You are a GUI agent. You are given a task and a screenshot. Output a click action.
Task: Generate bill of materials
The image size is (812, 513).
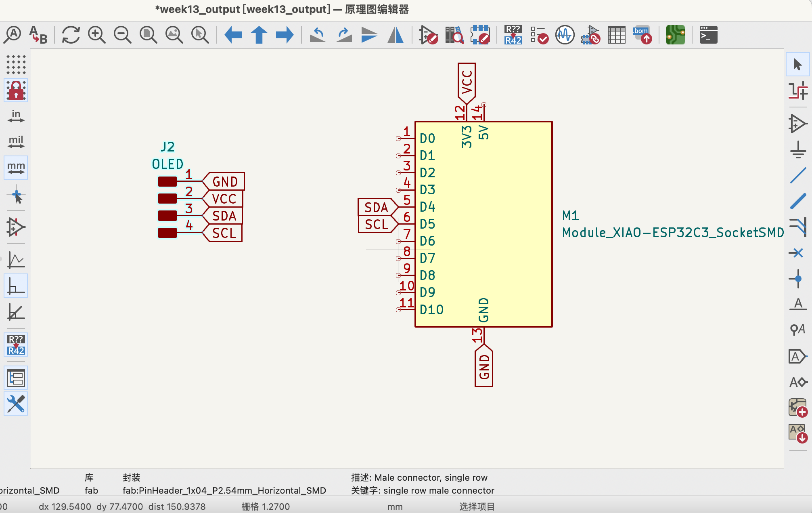(642, 35)
